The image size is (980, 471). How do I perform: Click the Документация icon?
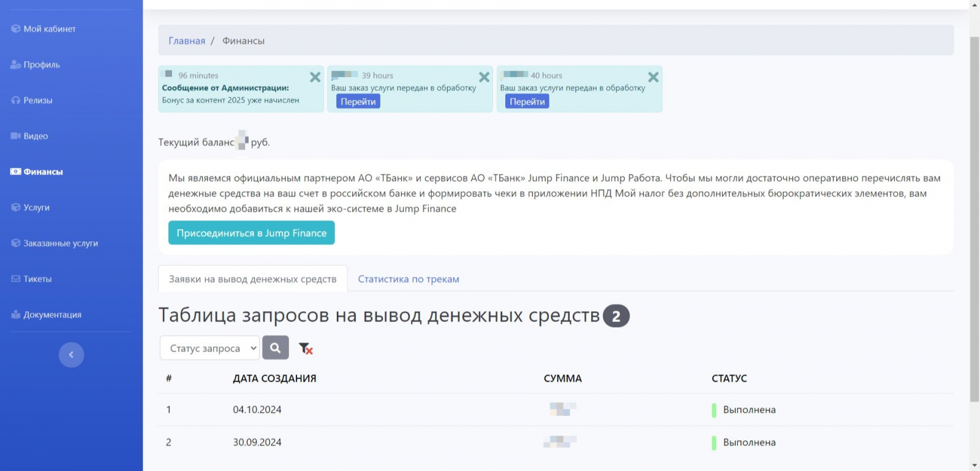(x=16, y=314)
